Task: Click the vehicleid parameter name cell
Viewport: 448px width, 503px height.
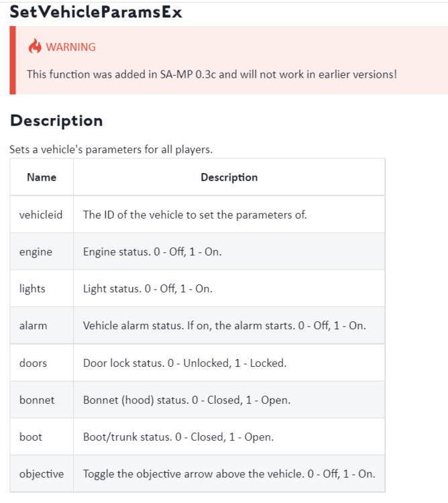Action: pos(42,215)
